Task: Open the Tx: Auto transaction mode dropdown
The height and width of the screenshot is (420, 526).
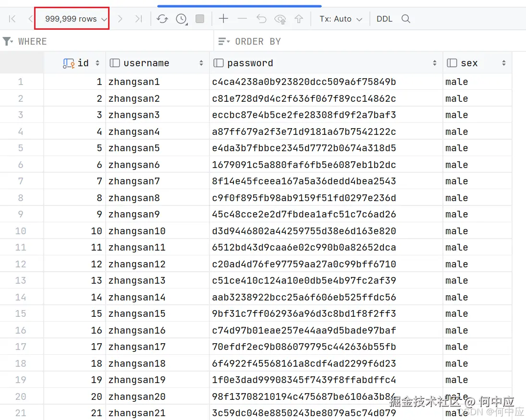Action: click(x=341, y=19)
